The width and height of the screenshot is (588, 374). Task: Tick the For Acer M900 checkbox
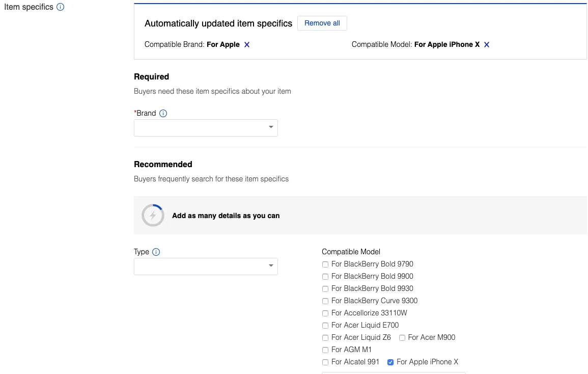(x=402, y=338)
